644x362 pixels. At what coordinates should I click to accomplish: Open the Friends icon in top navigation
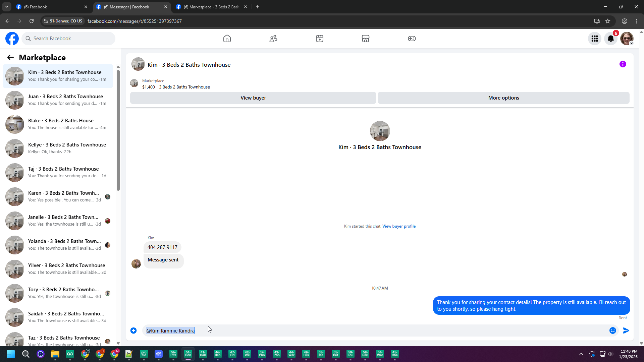click(273, 39)
